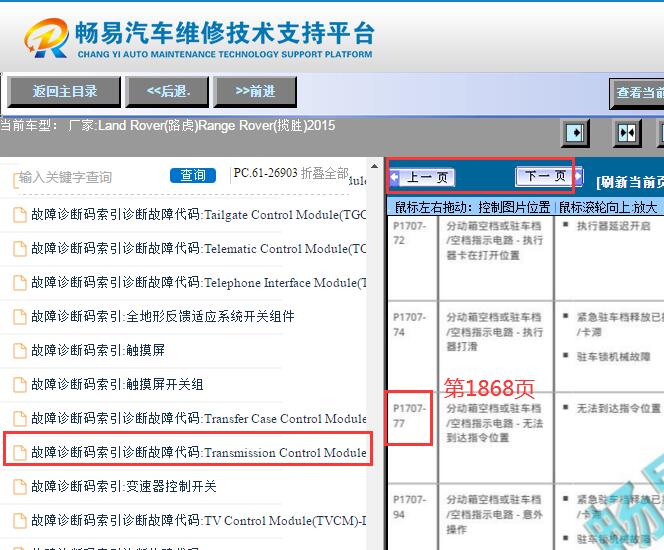This screenshot has width=664, height=550.
Task: Open Transmission Control Module fault index
Action: tap(198, 452)
